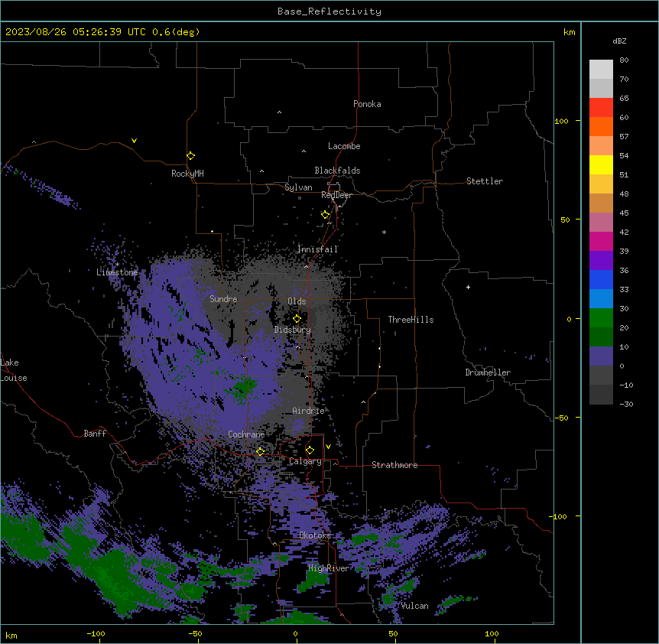
Task: Pick the purple 36-39 dBZ legend swatch
Action: (x=601, y=261)
